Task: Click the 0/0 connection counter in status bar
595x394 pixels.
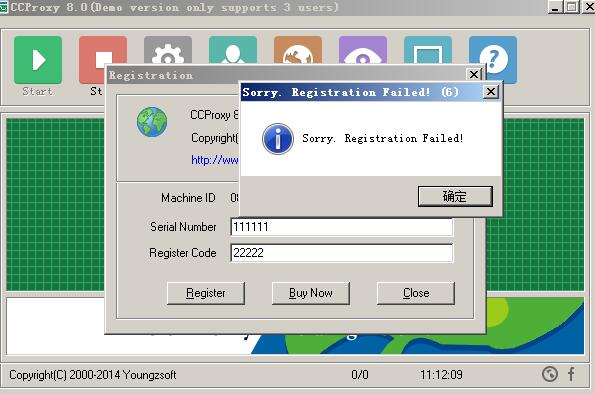Action: pyautogui.click(x=360, y=375)
